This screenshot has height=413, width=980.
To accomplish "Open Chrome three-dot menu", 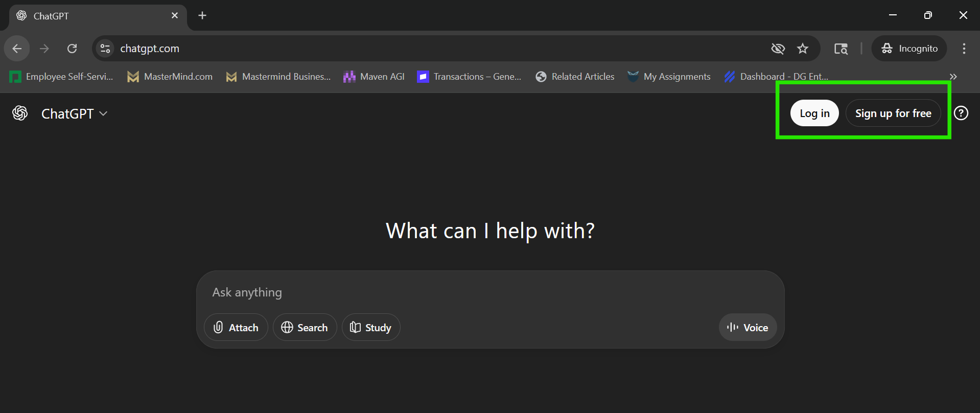I will [x=964, y=49].
